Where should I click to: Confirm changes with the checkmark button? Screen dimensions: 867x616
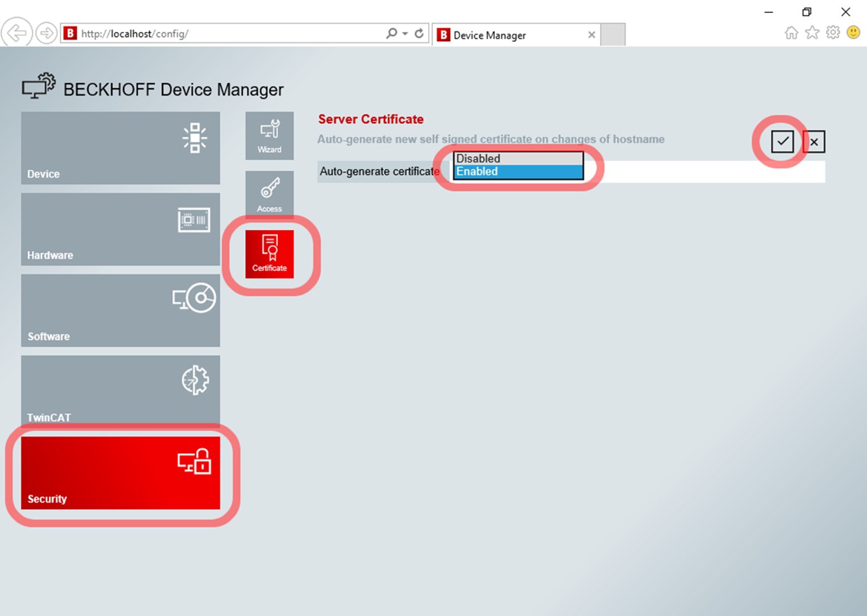(x=782, y=141)
